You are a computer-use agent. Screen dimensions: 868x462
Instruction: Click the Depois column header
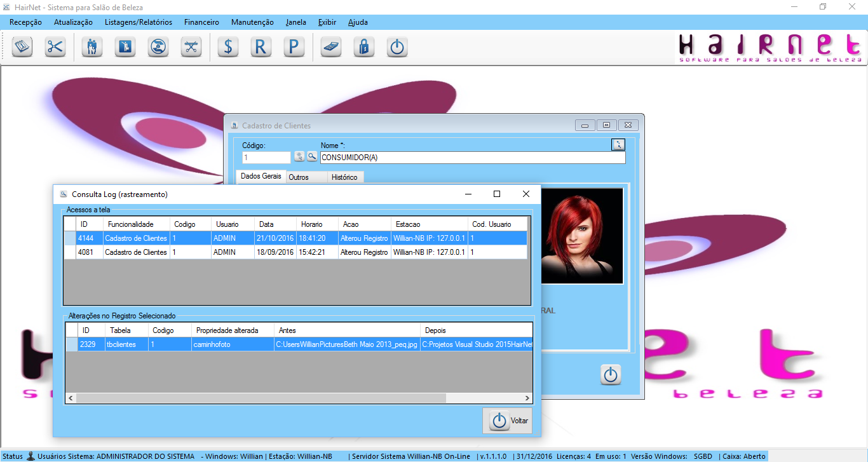click(x=476, y=330)
